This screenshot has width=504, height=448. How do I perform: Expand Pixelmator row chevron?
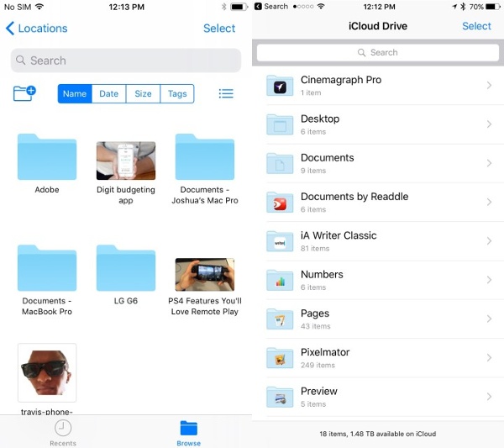point(489,357)
